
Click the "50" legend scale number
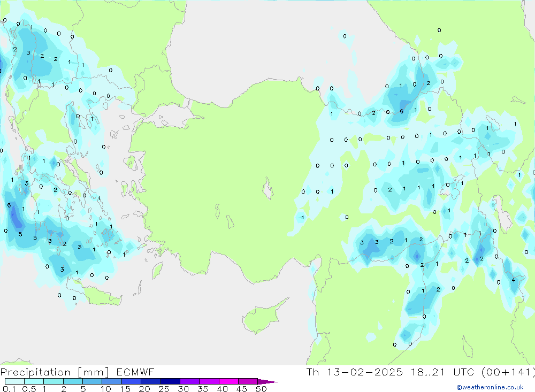point(261,389)
